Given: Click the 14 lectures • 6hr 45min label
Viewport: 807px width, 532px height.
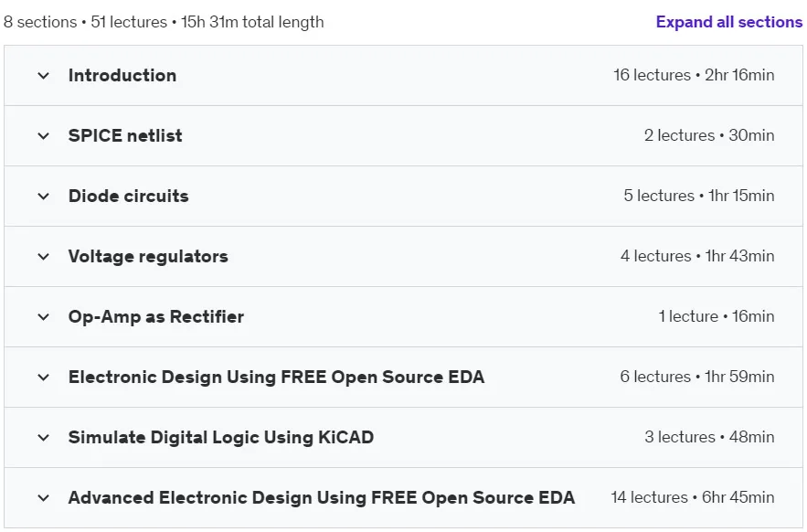Looking at the screenshot, I should click(x=693, y=497).
